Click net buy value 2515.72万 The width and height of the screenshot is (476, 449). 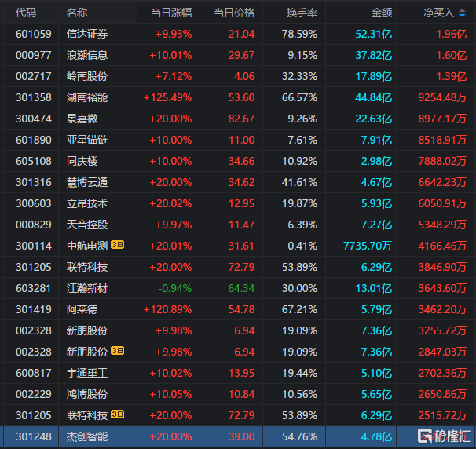[x=442, y=415]
